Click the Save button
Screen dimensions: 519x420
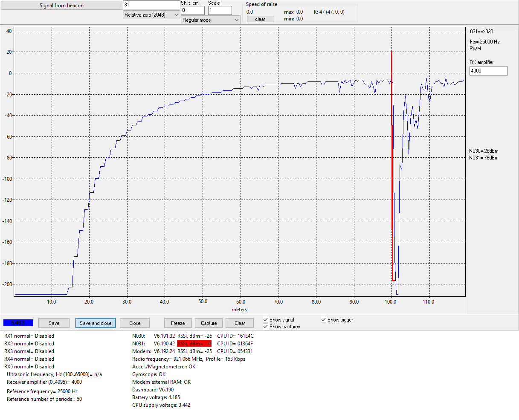[54, 323]
